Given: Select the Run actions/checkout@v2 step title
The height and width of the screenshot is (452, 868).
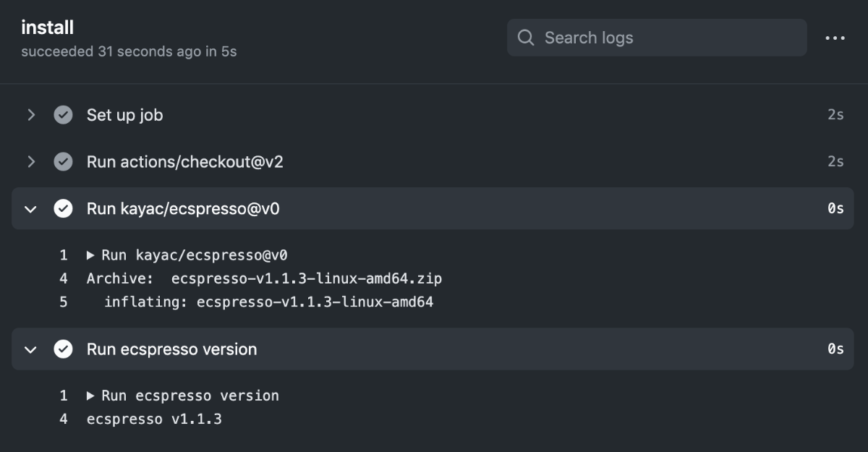Looking at the screenshot, I should click(x=185, y=162).
